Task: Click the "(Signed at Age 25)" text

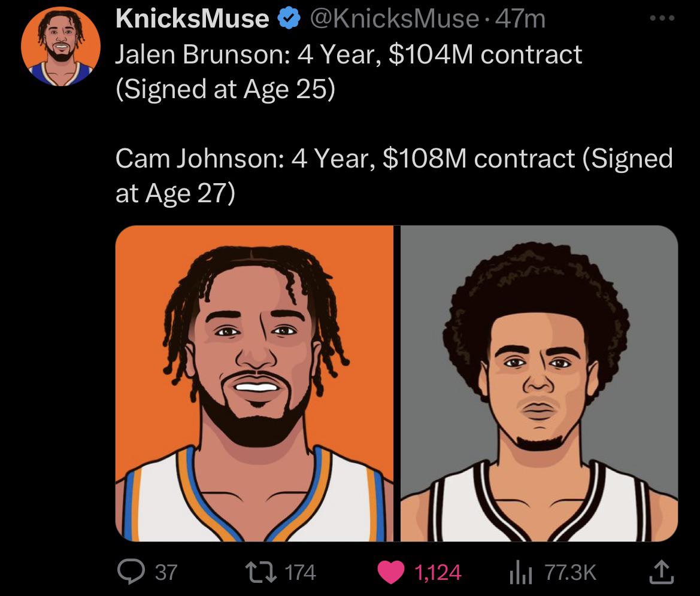Action: [225, 89]
